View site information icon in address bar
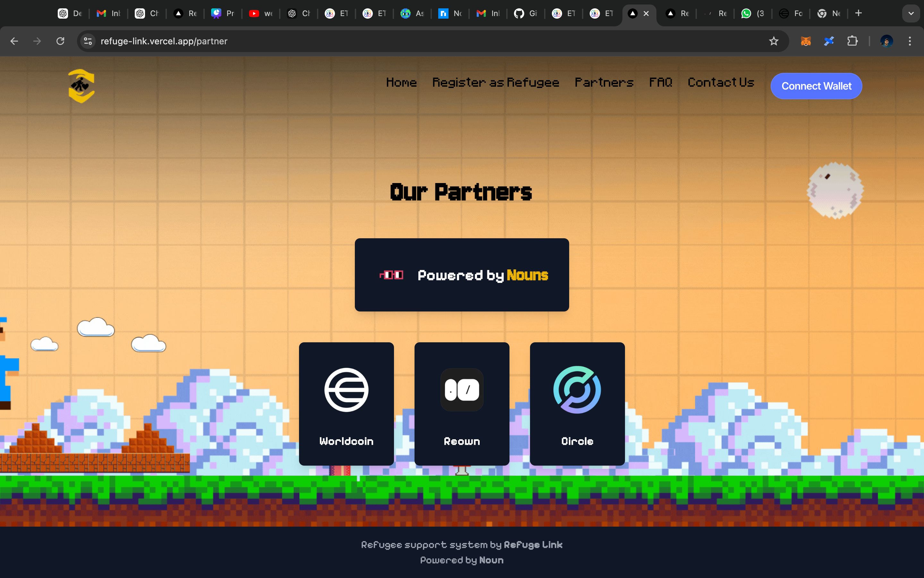This screenshot has width=924, height=578. (88, 41)
